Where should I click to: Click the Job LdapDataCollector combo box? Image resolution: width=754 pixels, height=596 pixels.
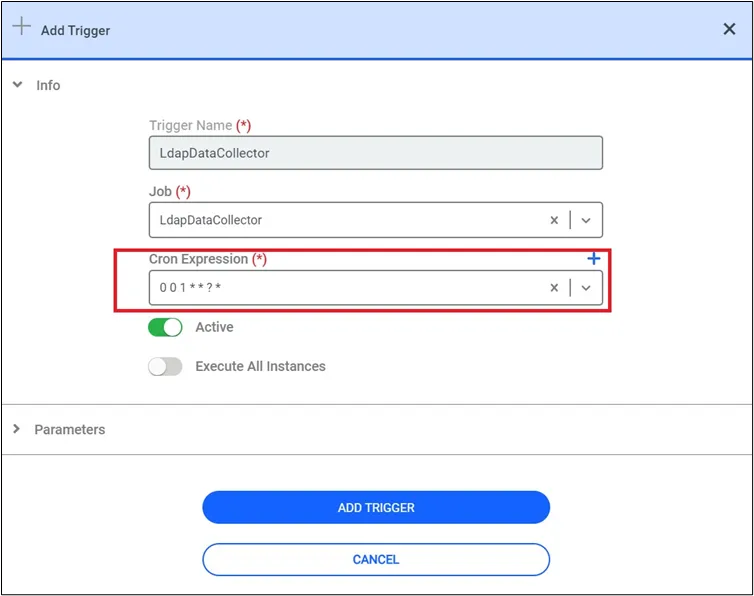(376, 220)
